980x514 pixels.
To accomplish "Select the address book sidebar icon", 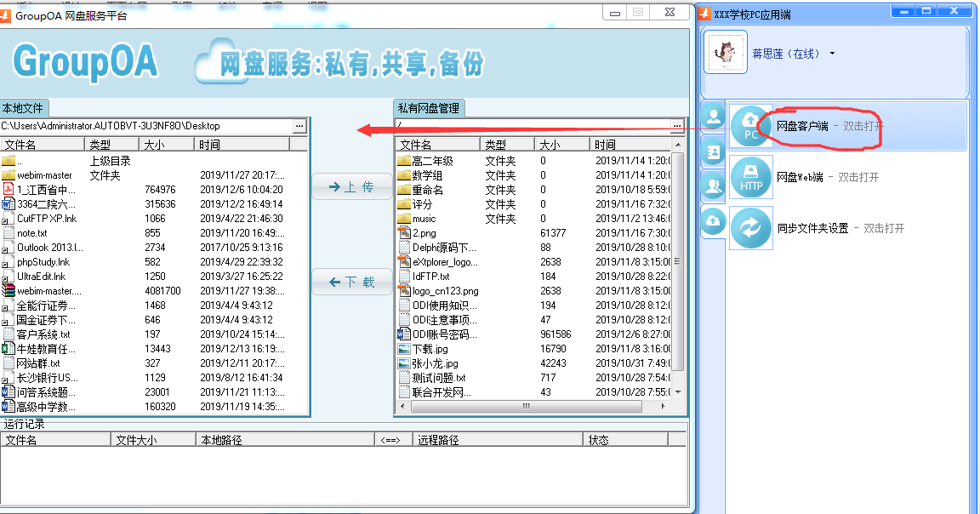I will (713, 152).
